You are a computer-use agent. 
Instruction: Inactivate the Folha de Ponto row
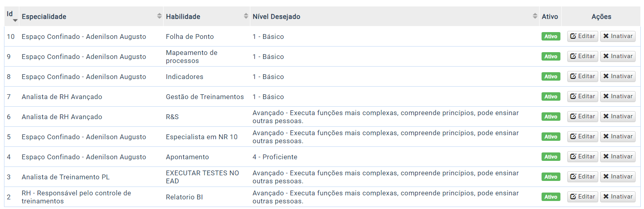point(618,36)
